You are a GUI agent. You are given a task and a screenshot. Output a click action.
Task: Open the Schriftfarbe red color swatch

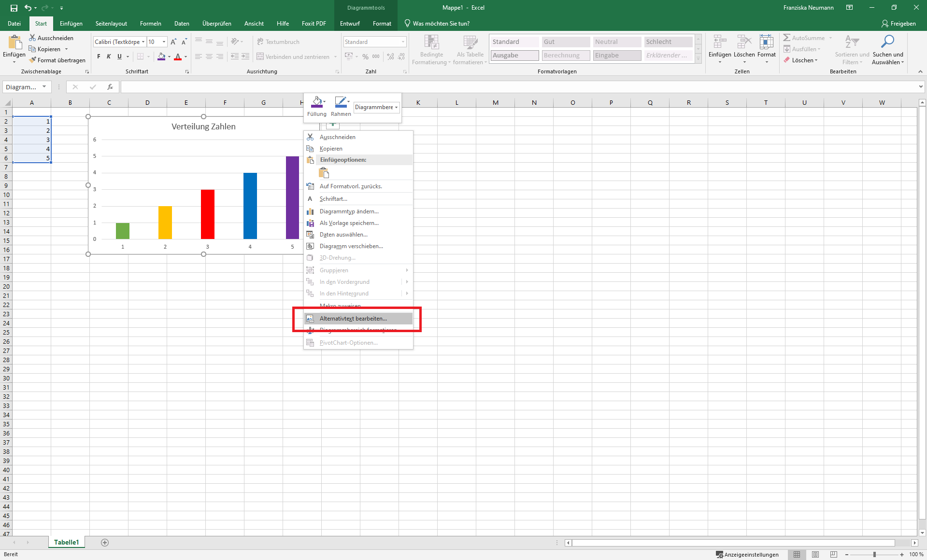tap(179, 56)
